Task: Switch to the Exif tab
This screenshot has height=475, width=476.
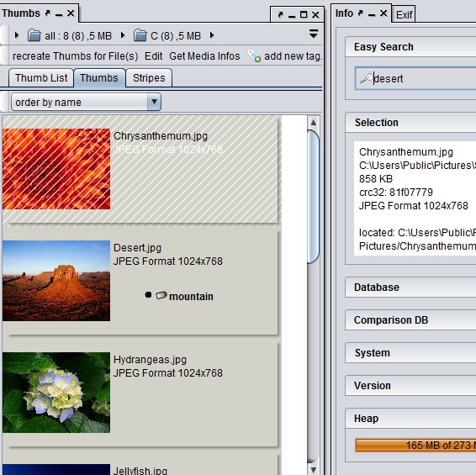Action: [404, 14]
